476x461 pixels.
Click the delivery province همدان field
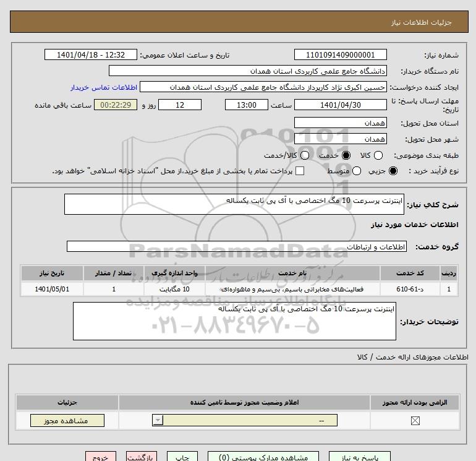(x=340, y=123)
